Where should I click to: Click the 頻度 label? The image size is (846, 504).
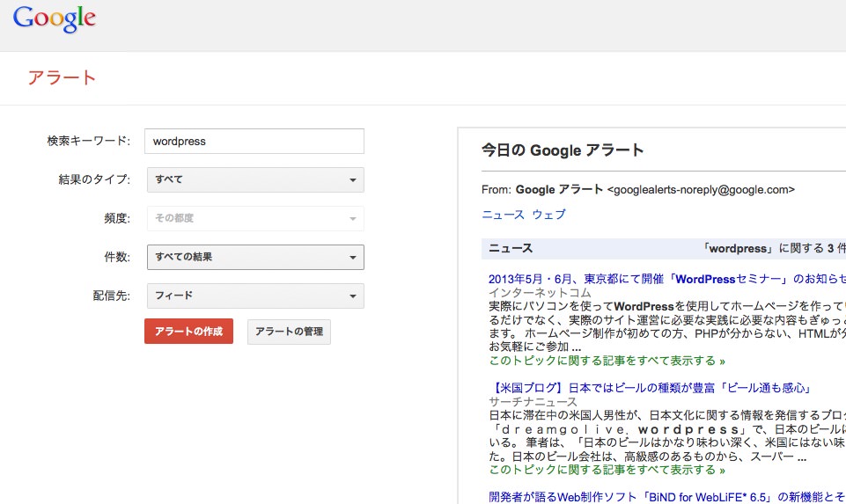click(x=117, y=218)
